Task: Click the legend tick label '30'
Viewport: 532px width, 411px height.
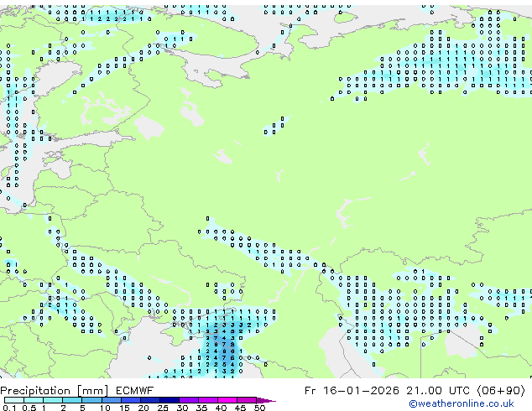Action: (x=182, y=408)
